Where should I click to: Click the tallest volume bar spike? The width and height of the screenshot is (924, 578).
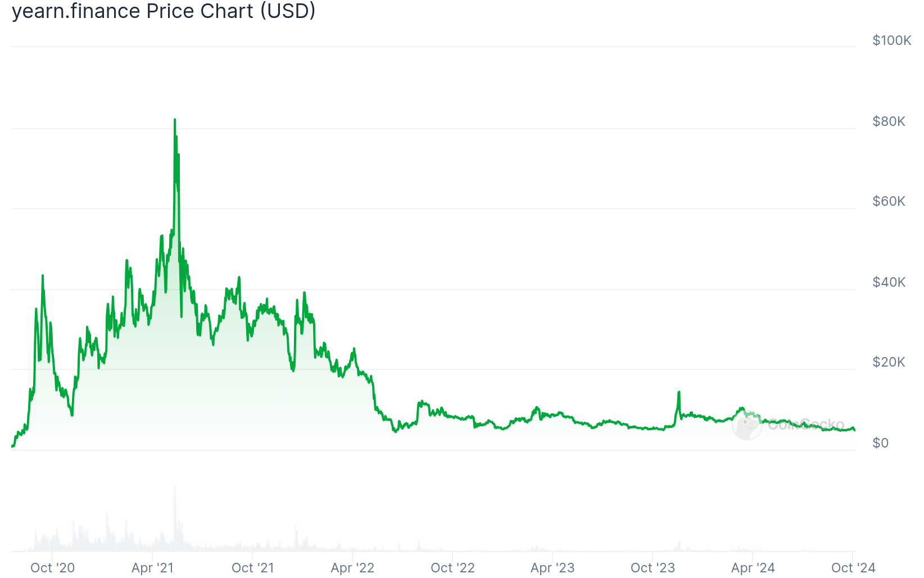point(175,489)
